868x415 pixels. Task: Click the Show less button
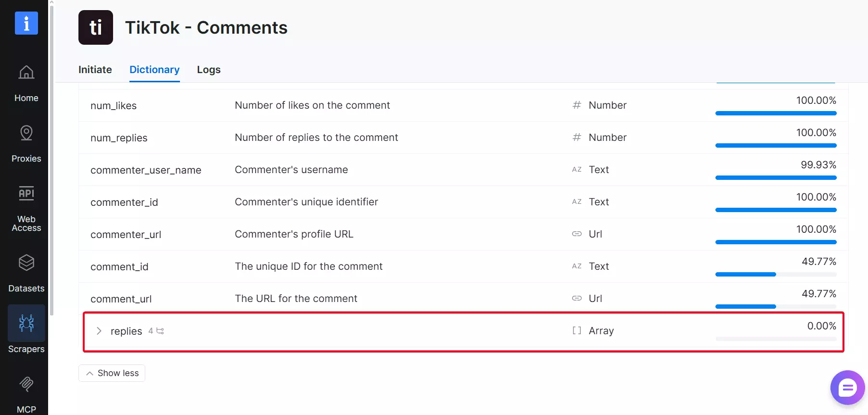[x=111, y=373]
